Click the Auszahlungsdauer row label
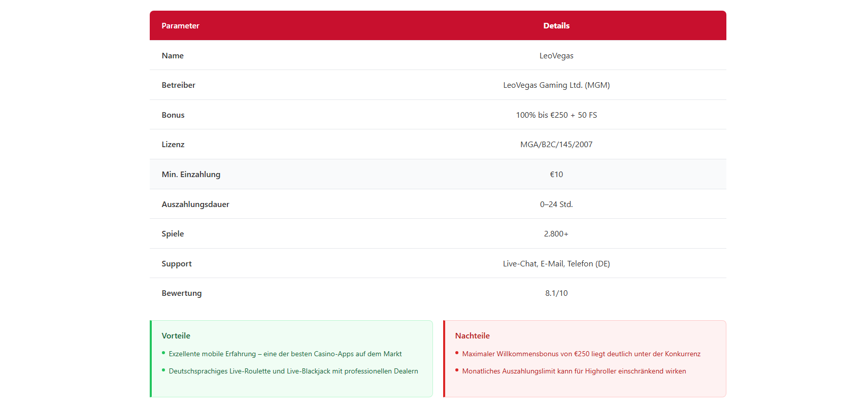Viewport: 868px width, 409px height. tap(195, 204)
